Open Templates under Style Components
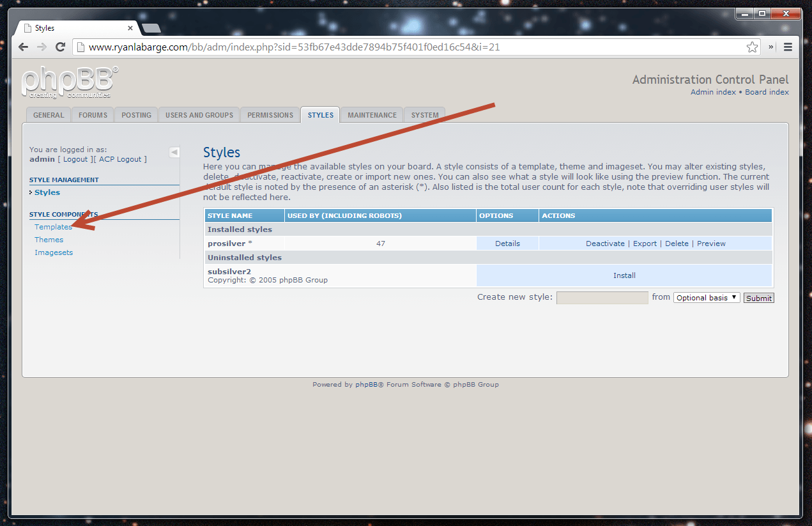 tap(53, 227)
